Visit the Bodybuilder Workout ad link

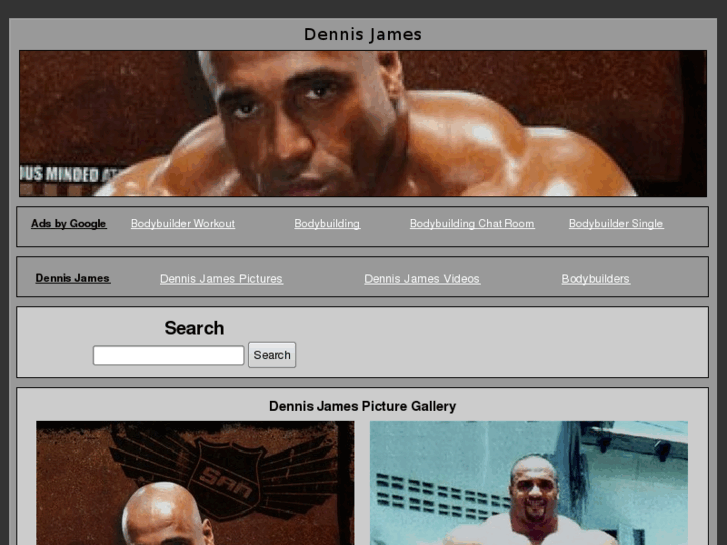coord(183,224)
